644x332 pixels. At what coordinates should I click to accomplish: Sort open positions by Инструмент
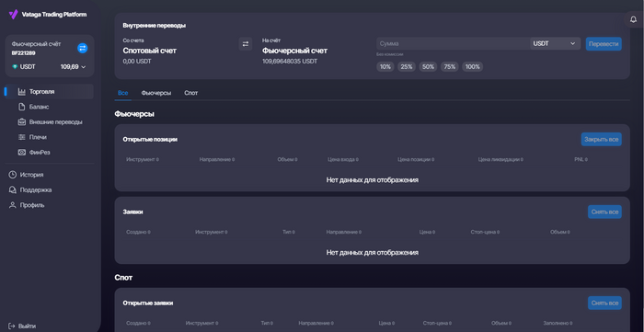click(143, 159)
